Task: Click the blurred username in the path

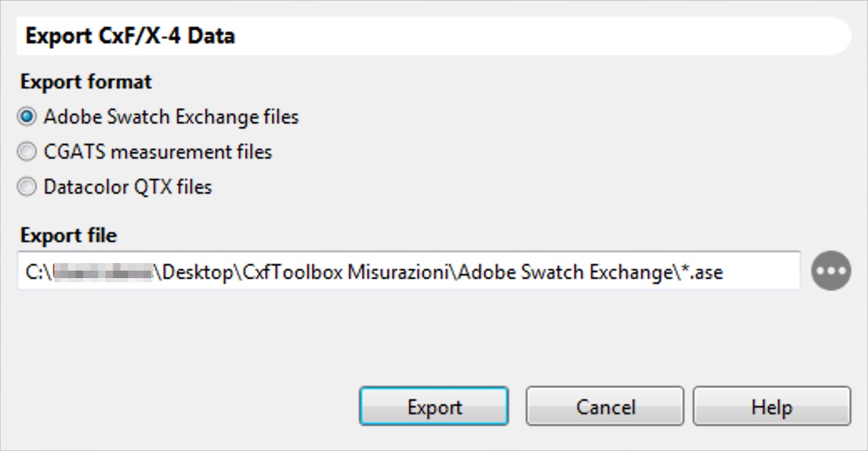Action: click(102, 271)
